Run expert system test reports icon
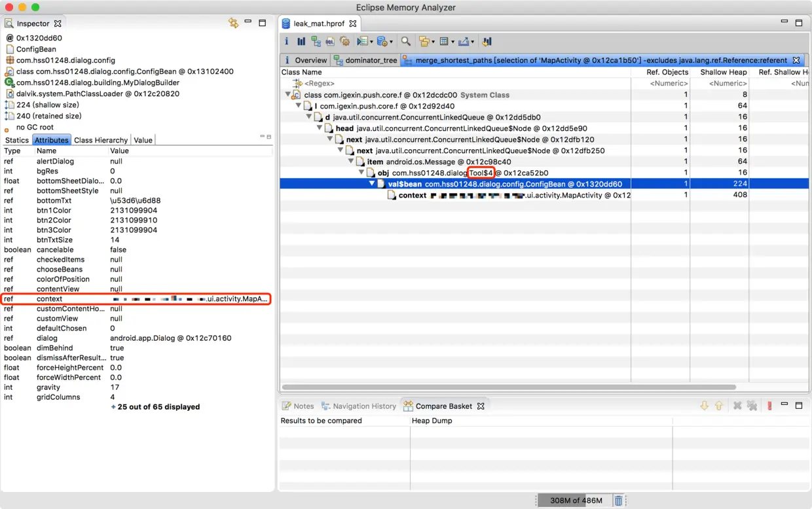Image resolution: width=812 pixels, height=509 pixels. (x=362, y=41)
